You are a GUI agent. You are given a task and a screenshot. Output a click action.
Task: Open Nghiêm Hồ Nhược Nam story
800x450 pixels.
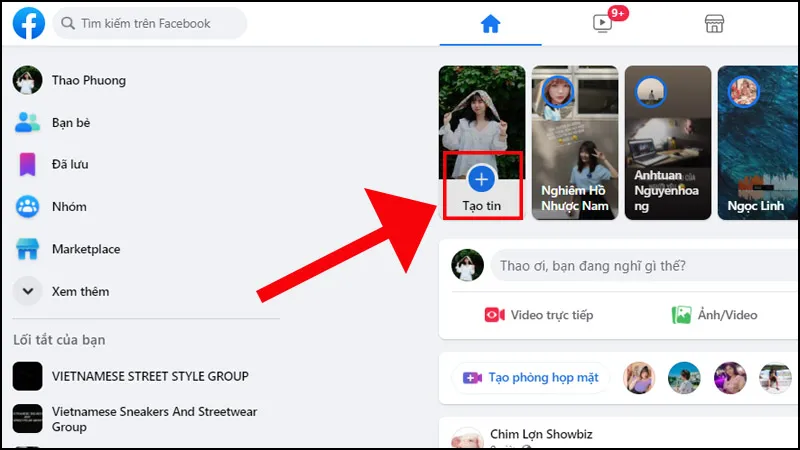(x=575, y=143)
